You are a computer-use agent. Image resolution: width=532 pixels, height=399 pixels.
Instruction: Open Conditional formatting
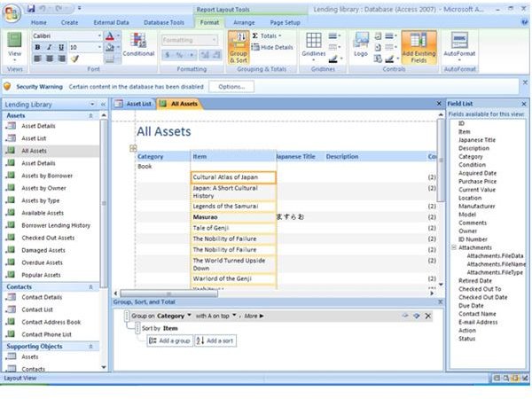click(x=138, y=44)
